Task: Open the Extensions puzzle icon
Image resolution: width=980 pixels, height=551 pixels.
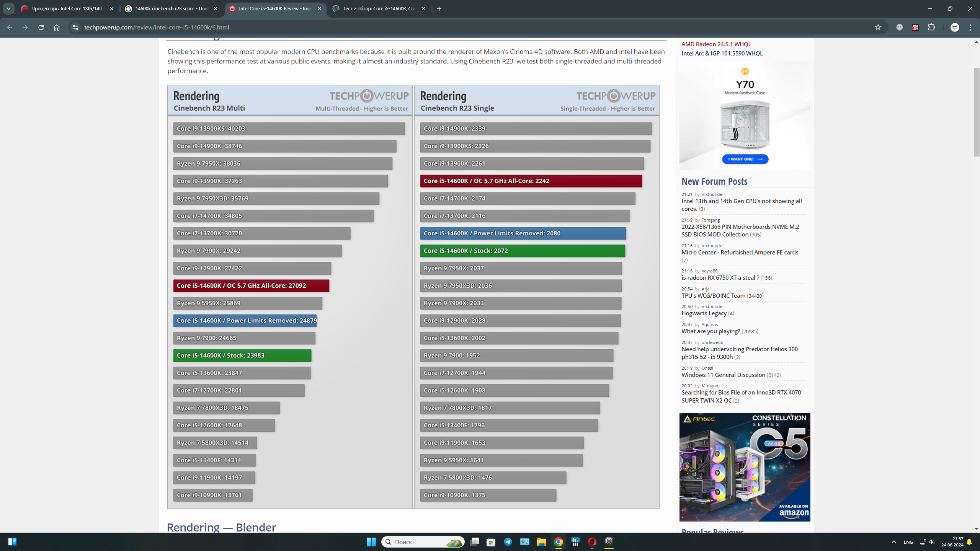Action: 931,27
